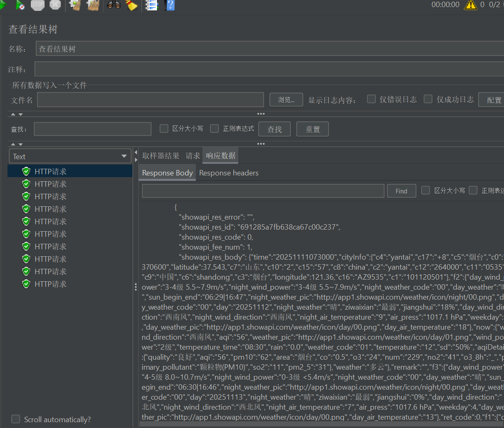Click up splitter arrow above the Text dropdown

pos(13,144)
